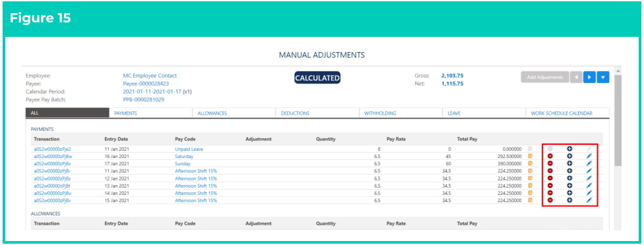This screenshot has height=245, width=644.
Task: Open note icon for 12 Jan Afternoon Shift
Action: click(531, 178)
